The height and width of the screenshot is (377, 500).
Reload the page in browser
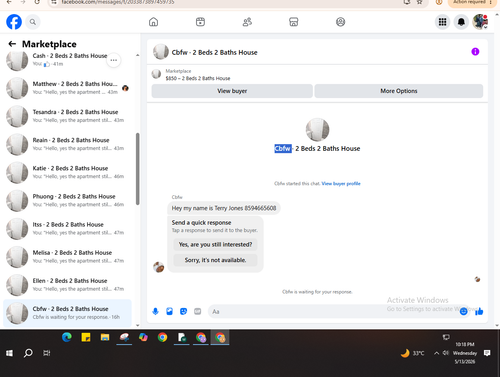tap(37, 2)
